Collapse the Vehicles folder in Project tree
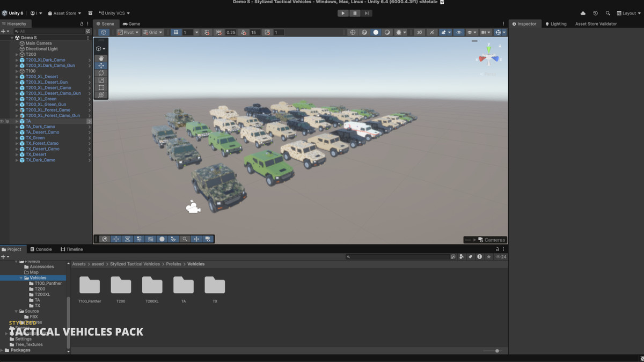Viewport: 644px width, 362px height. (21, 278)
